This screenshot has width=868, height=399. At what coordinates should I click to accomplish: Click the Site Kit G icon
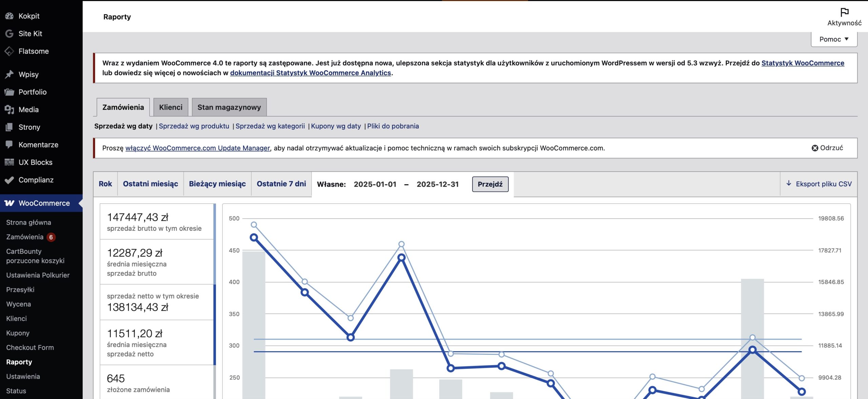pyautogui.click(x=9, y=34)
